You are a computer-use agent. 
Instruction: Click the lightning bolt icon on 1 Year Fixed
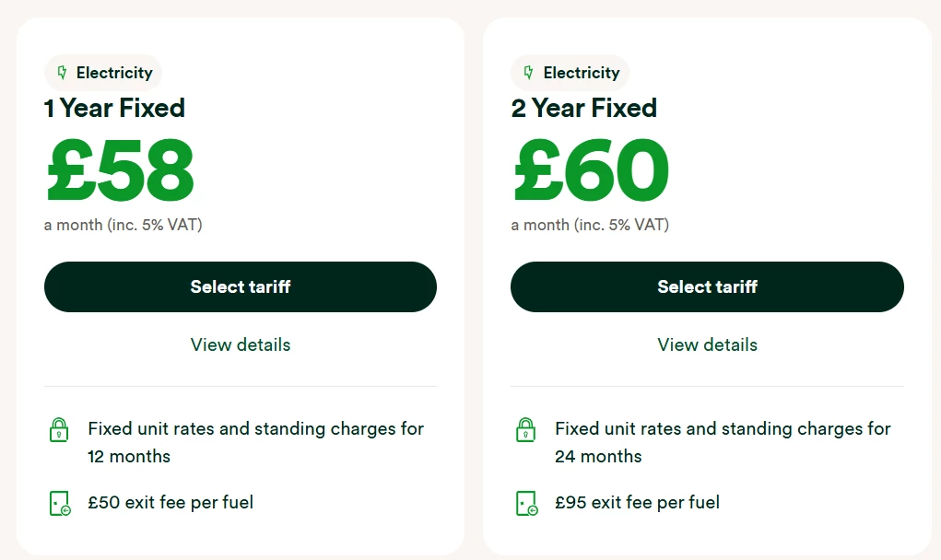(x=63, y=73)
